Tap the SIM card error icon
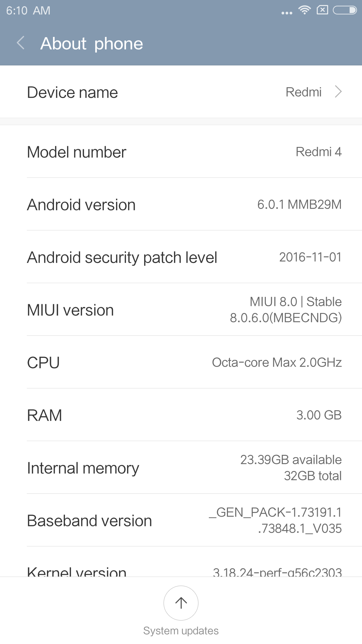 (322, 10)
